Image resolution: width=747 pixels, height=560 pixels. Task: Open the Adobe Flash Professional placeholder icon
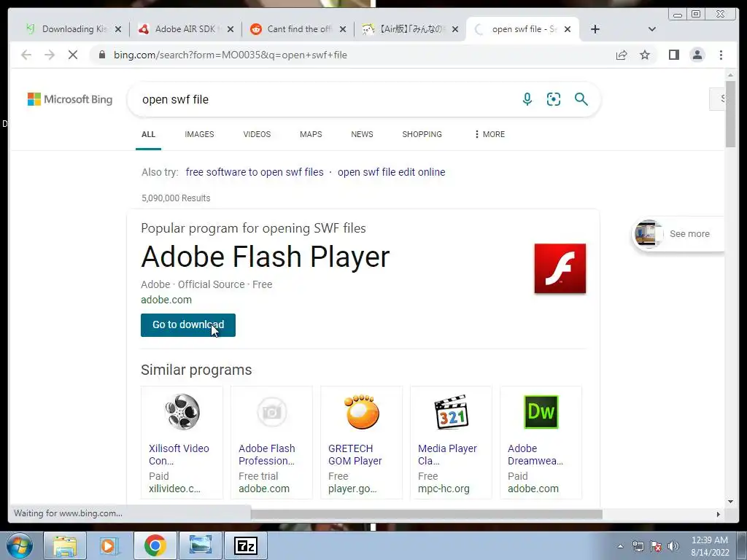tap(271, 412)
